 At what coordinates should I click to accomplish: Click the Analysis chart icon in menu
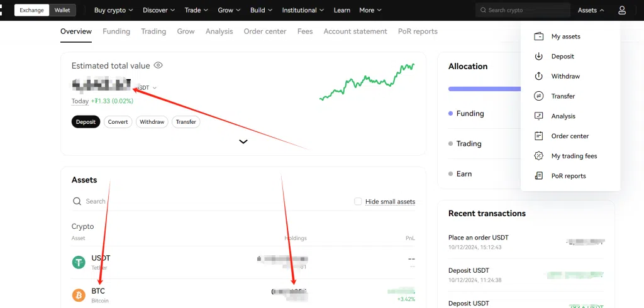coord(538,116)
